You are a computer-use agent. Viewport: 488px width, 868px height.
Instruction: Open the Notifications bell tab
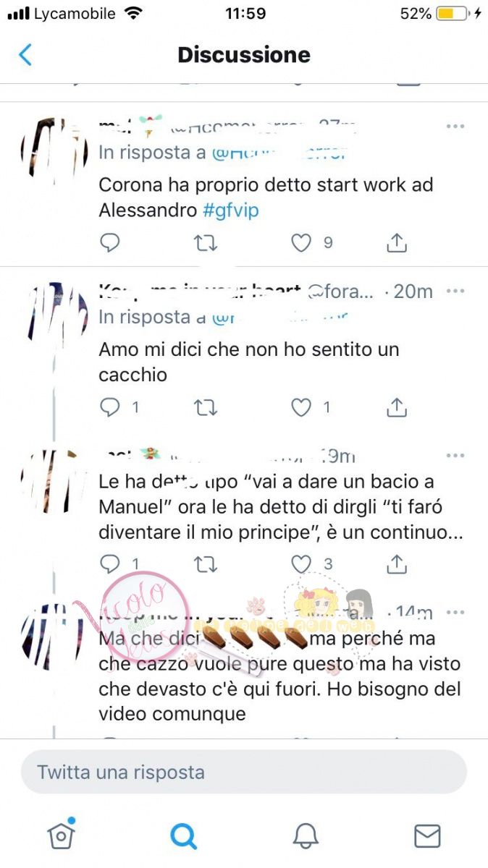pyautogui.click(x=306, y=836)
